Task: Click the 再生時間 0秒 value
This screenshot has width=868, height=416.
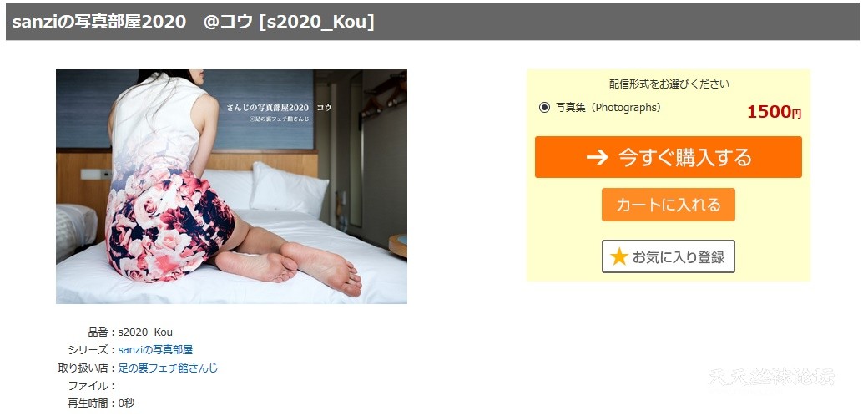Action: point(126,403)
